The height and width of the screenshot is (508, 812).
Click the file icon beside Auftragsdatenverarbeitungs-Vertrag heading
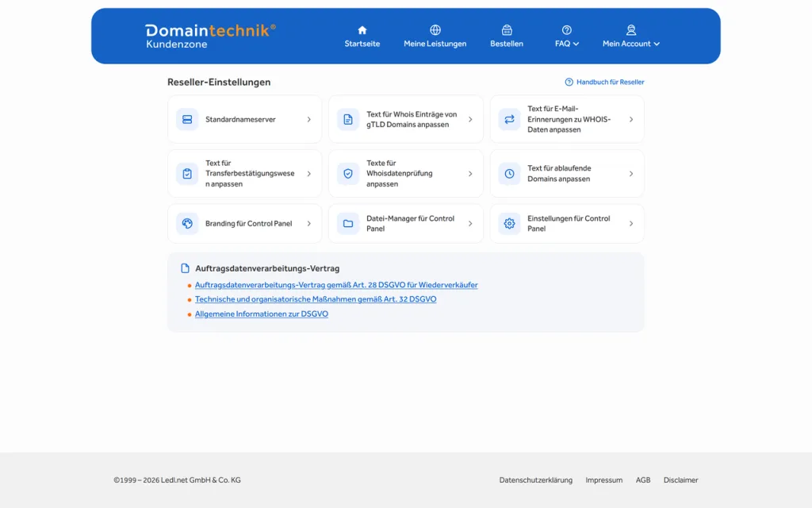(x=185, y=268)
